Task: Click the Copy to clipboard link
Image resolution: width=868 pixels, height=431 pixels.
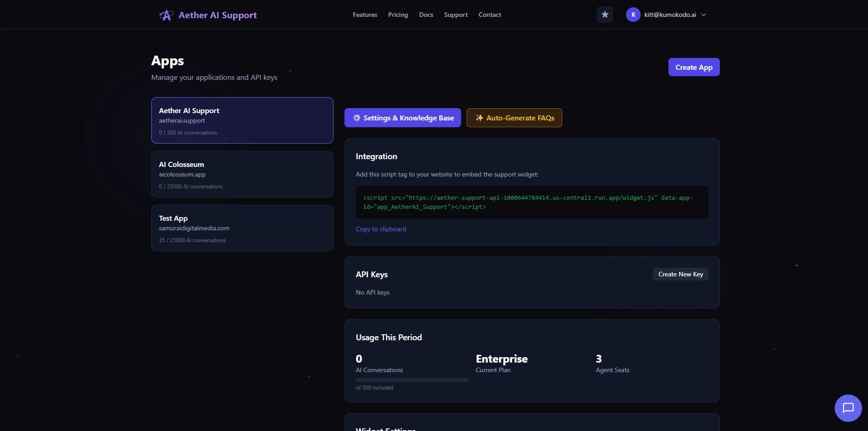Action: [x=381, y=228]
